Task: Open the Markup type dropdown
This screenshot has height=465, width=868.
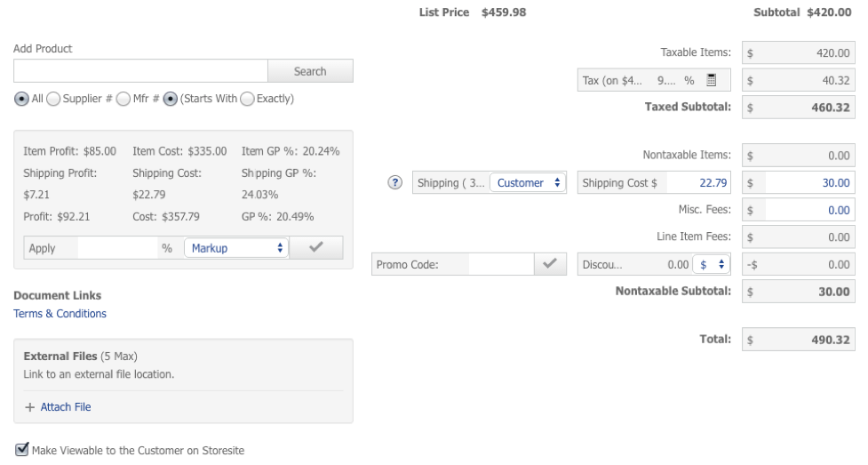Action: tap(237, 248)
